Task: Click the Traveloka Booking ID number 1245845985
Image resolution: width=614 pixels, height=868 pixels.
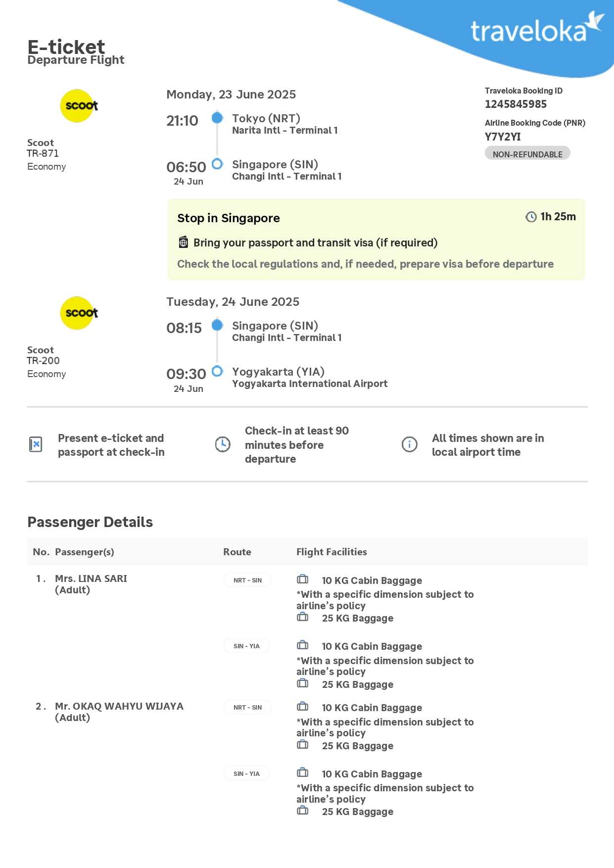Action: (x=516, y=104)
